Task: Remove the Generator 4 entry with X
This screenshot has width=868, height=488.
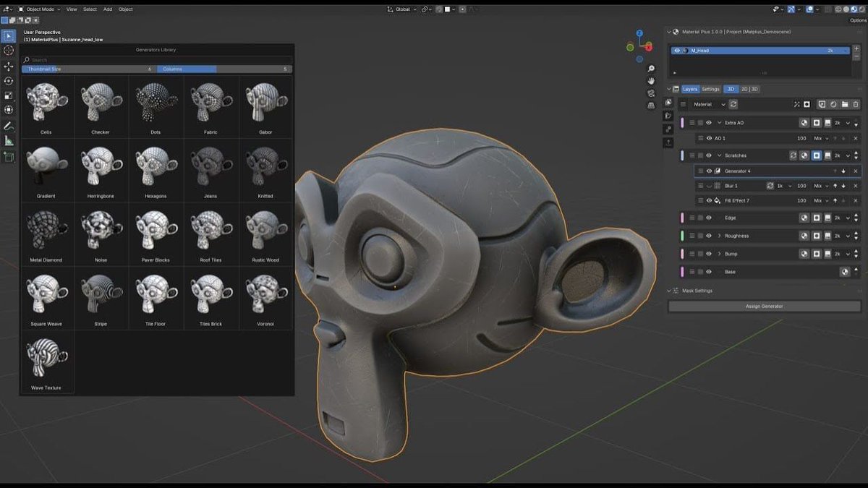Action: 856,171
